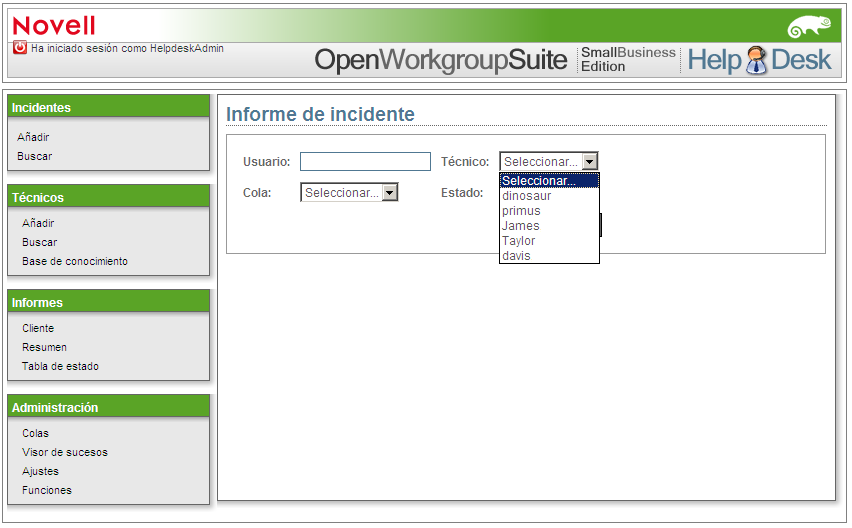Choose dinosaur from the technician list
This screenshot has width=852, height=528.
tap(549, 196)
